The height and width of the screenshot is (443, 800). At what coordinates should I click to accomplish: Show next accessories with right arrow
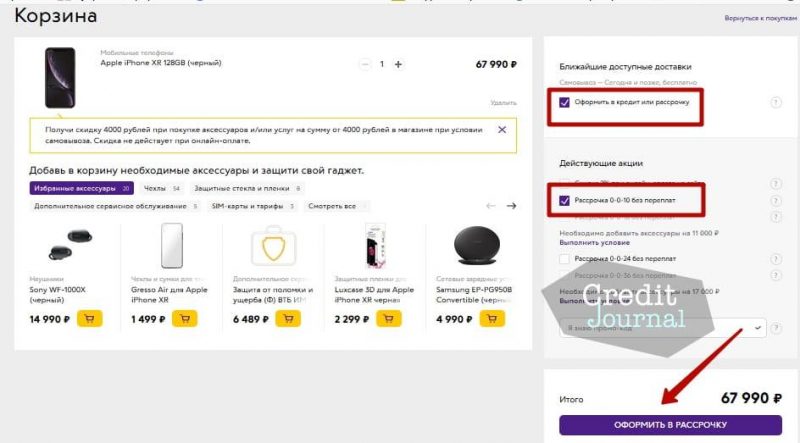511,206
